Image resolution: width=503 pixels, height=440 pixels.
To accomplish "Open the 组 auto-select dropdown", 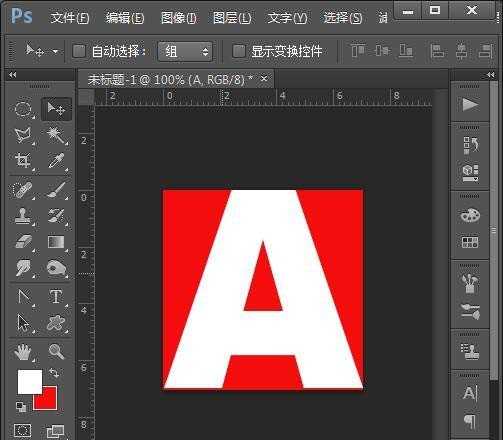I will (x=185, y=52).
